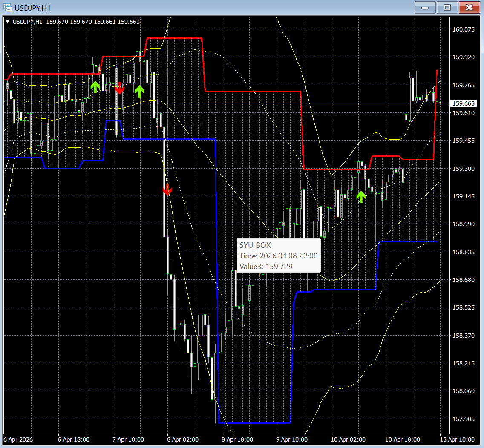The width and height of the screenshot is (484, 448).
Task: Click the 10 Apr 02:00 time label
Action: [x=348, y=439]
